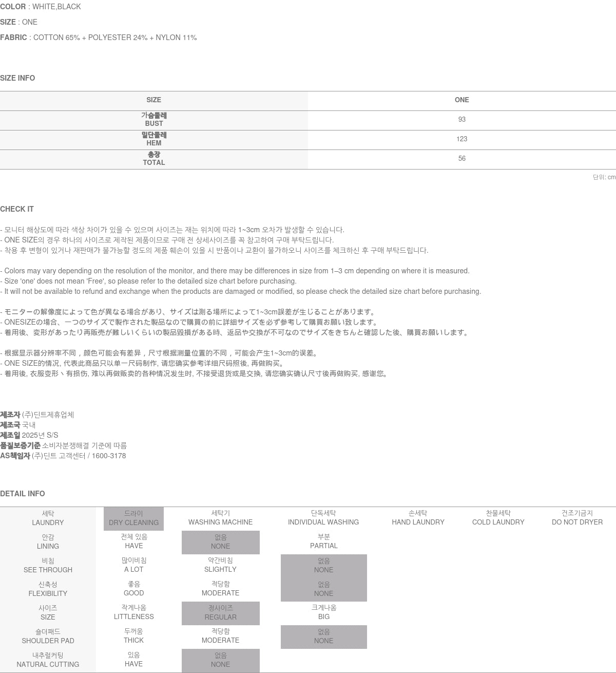
Task: Click the TOTAL length value 56
Action: pos(461,159)
